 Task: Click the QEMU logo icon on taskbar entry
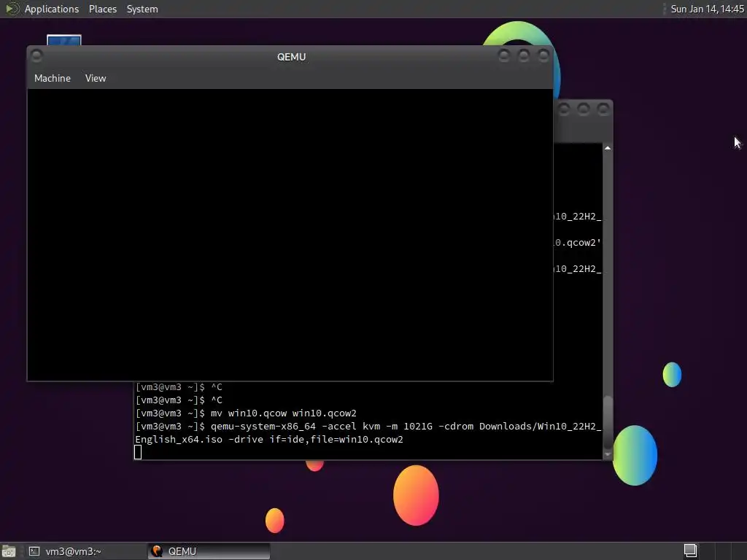pyautogui.click(x=157, y=551)
